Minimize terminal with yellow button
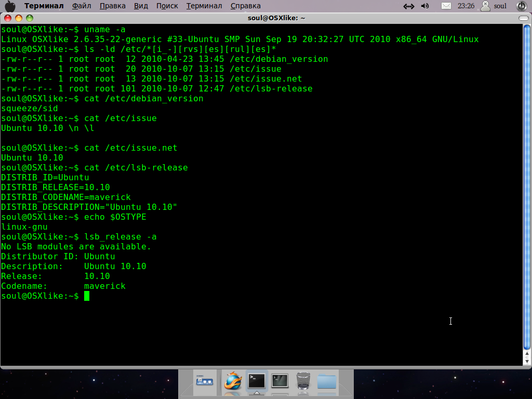 click(19, 18)
